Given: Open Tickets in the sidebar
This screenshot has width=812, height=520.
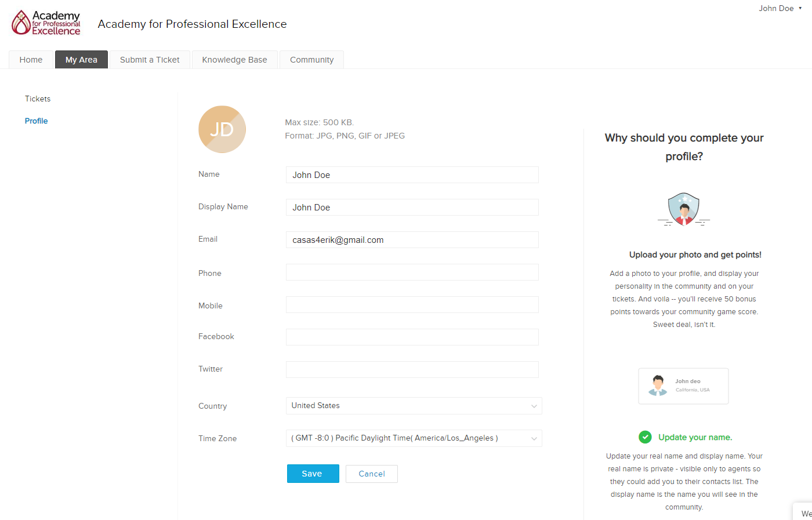Looking at the screenshot, I should 38,99.
